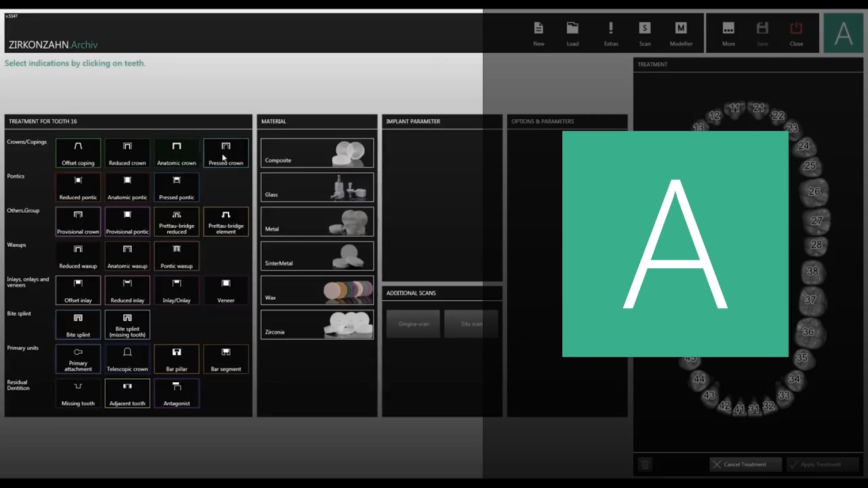Click Apply Treatment
This screenshot has width=868, height=488.
822,464
